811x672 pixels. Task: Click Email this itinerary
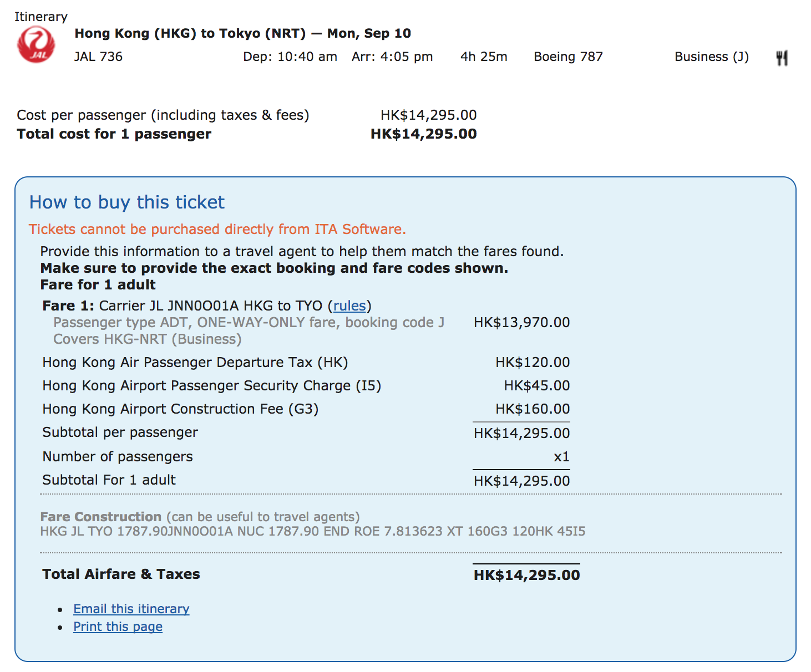(131, 608)
